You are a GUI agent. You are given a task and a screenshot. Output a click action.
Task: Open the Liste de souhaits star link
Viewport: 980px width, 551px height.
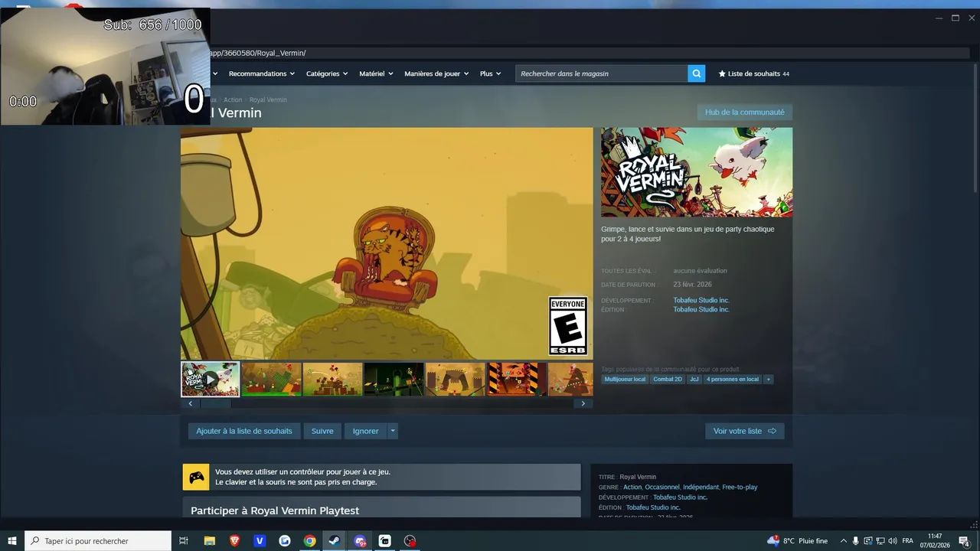tap(753, 73)
